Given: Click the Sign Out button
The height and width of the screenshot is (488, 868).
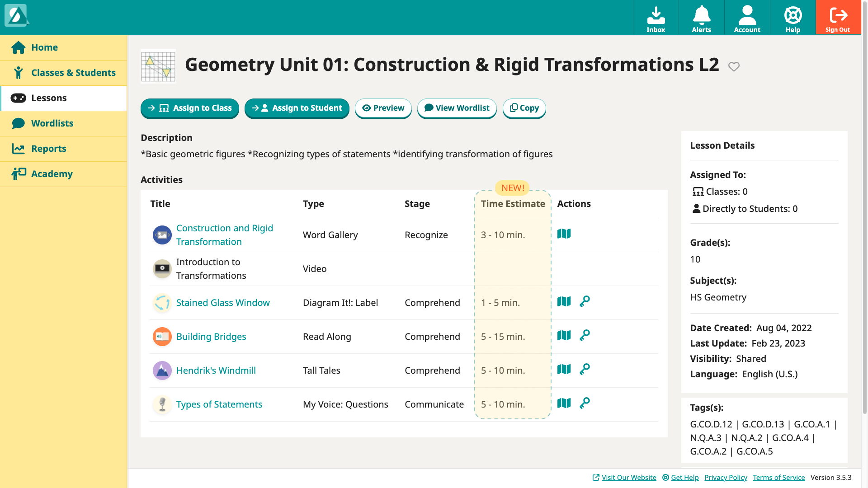Looking at the screenshot, I should pos(838,18).
